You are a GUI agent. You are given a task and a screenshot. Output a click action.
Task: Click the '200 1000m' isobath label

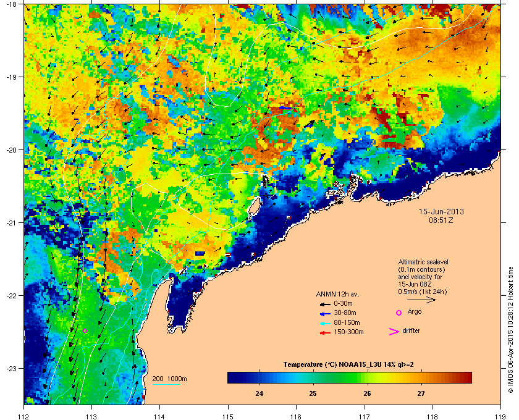[x=170, y=379]
